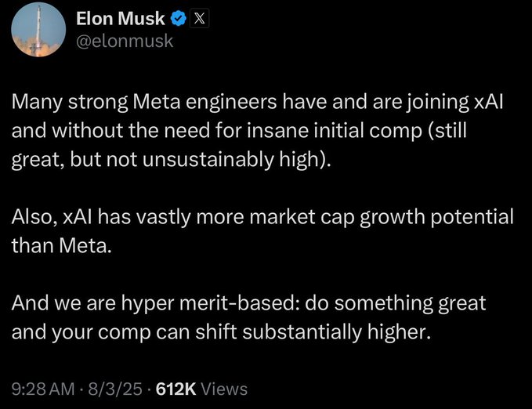The image size is (532, 409).
Task: Click the words "than Meta."
Action: (61, 245)
